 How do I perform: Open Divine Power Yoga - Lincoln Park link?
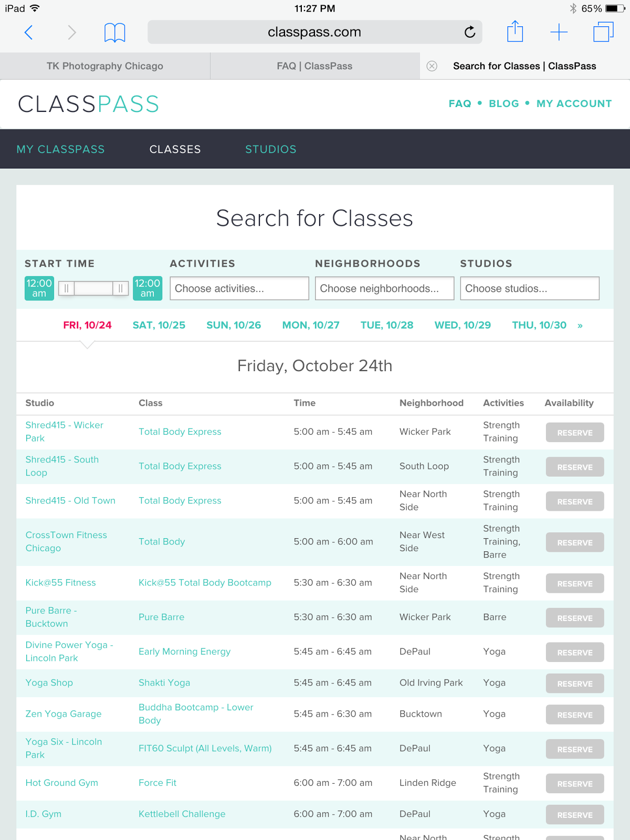click(x=69, y=651)
